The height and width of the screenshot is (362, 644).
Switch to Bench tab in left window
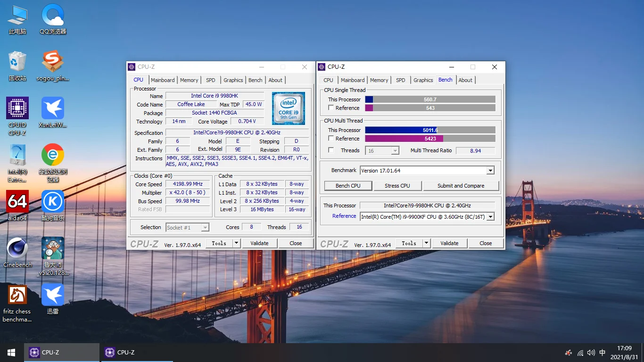(x=256, y=80)
